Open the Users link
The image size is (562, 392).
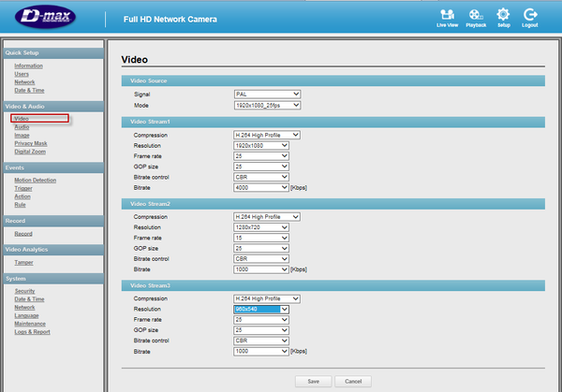[22, 74]
